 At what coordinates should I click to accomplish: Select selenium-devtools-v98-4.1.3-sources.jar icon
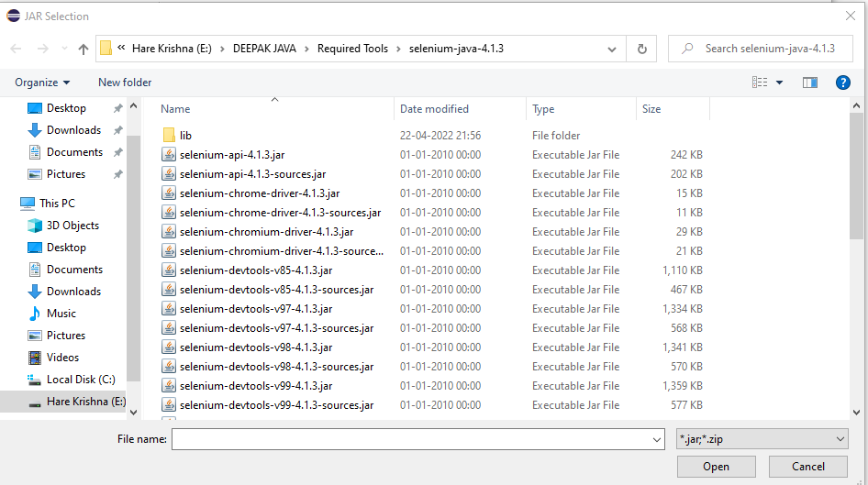[169, 367]
